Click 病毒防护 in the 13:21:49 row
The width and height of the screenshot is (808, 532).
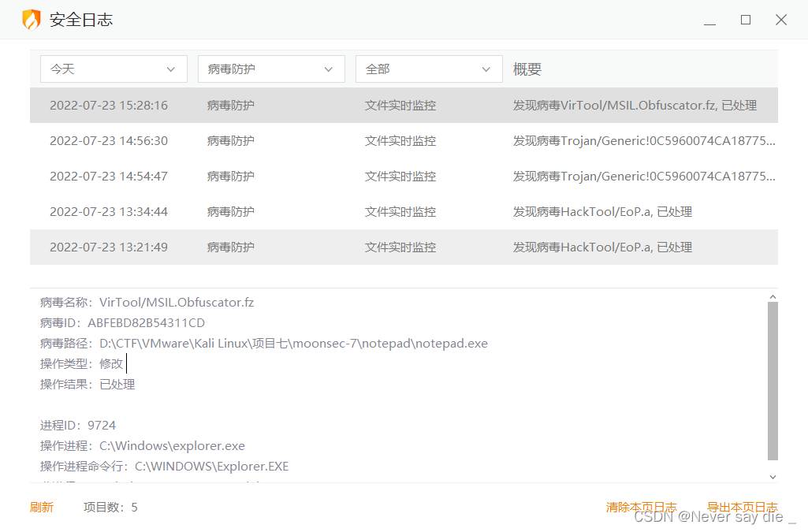tap(231, 247)
